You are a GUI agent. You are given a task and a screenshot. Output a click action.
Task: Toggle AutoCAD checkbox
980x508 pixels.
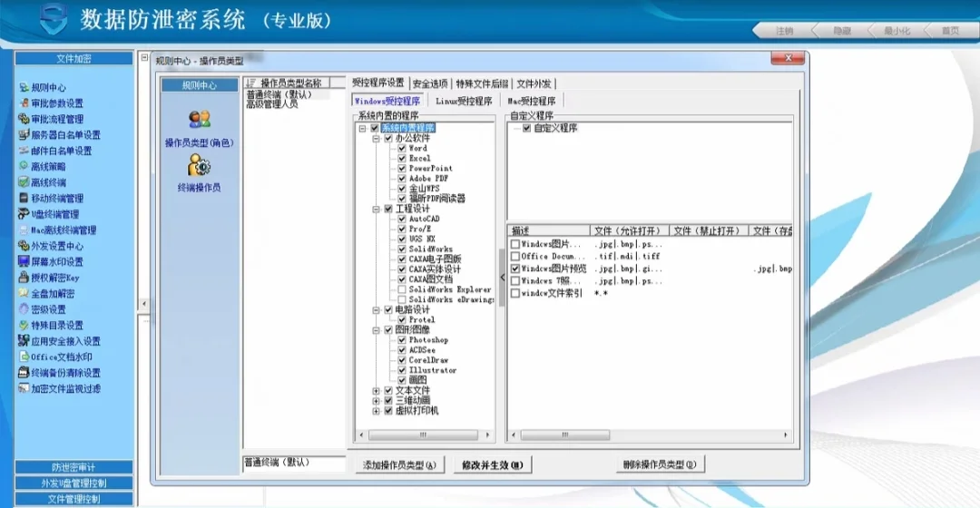(x=402, y=219)
